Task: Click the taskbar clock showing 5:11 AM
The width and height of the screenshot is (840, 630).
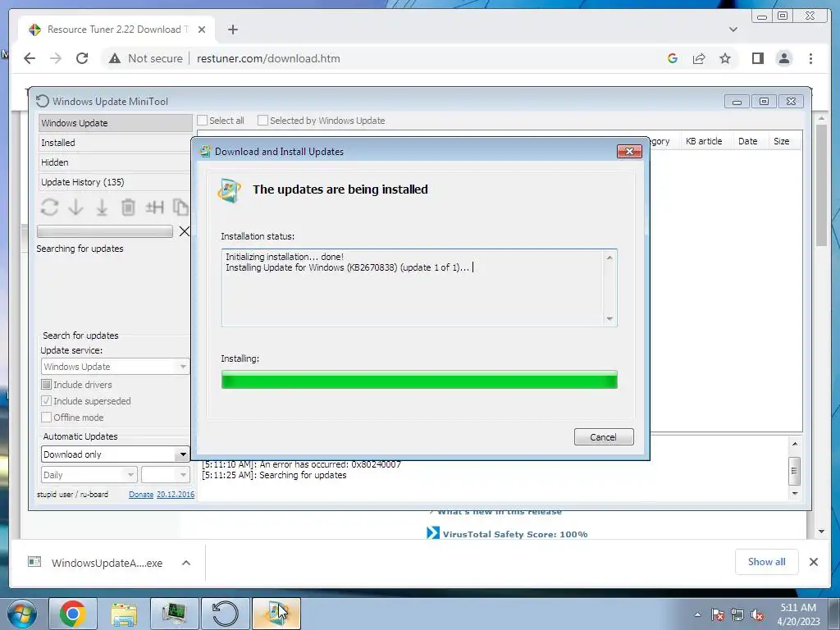Action: (798, 614)
